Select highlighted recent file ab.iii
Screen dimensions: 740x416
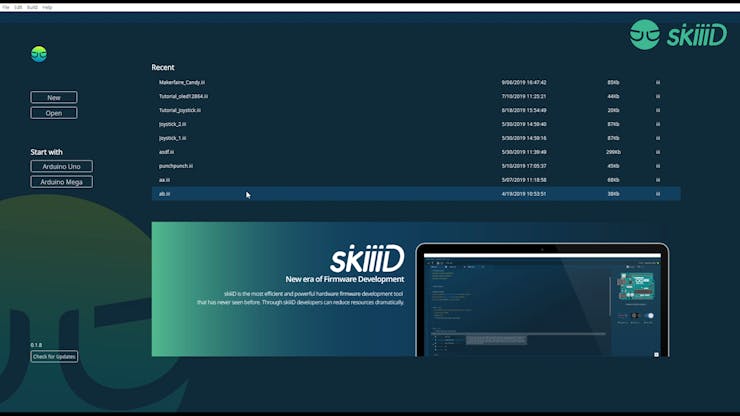coord(416,194)
